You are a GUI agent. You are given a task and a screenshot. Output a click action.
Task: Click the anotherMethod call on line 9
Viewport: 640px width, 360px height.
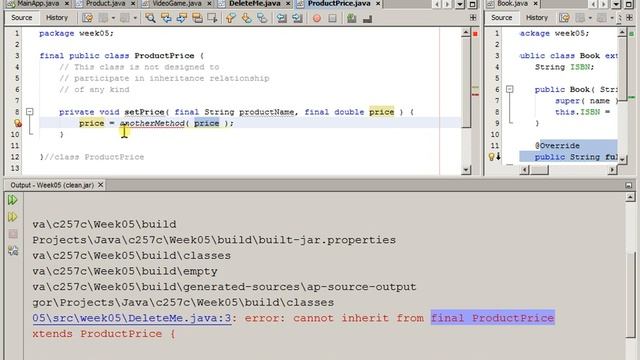tap(152, 123)
